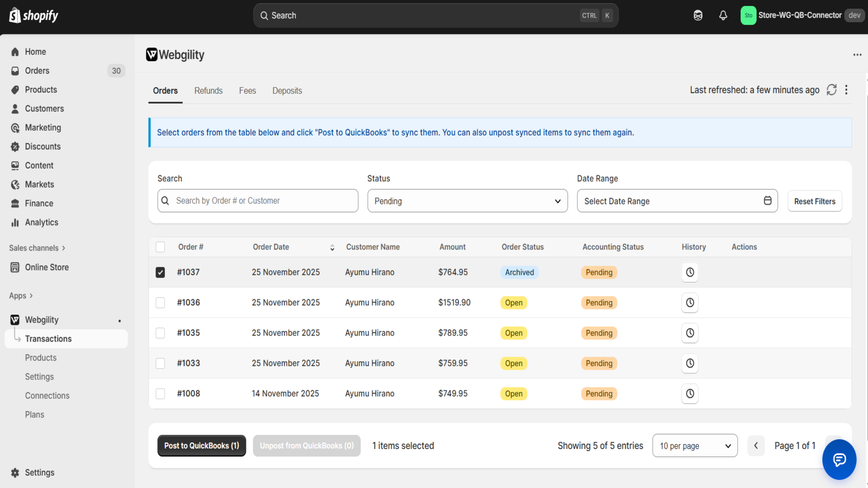868x488 pixels.
Task: Open the Status dropdown showing Pending
Action: pyautogui.click(x=467, y=201)
